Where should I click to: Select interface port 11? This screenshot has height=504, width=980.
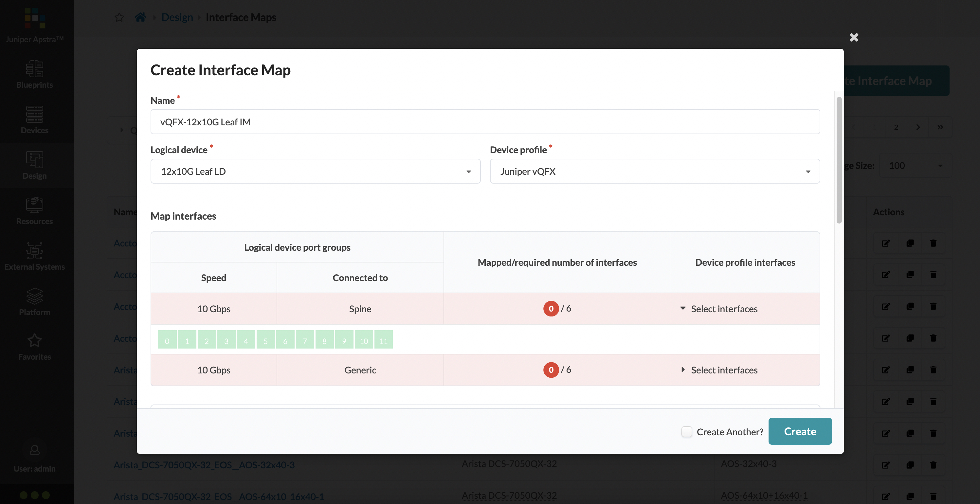[384, 340]
